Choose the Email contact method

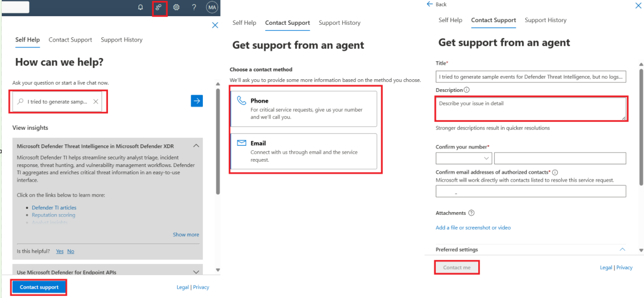tap(304, 151)
